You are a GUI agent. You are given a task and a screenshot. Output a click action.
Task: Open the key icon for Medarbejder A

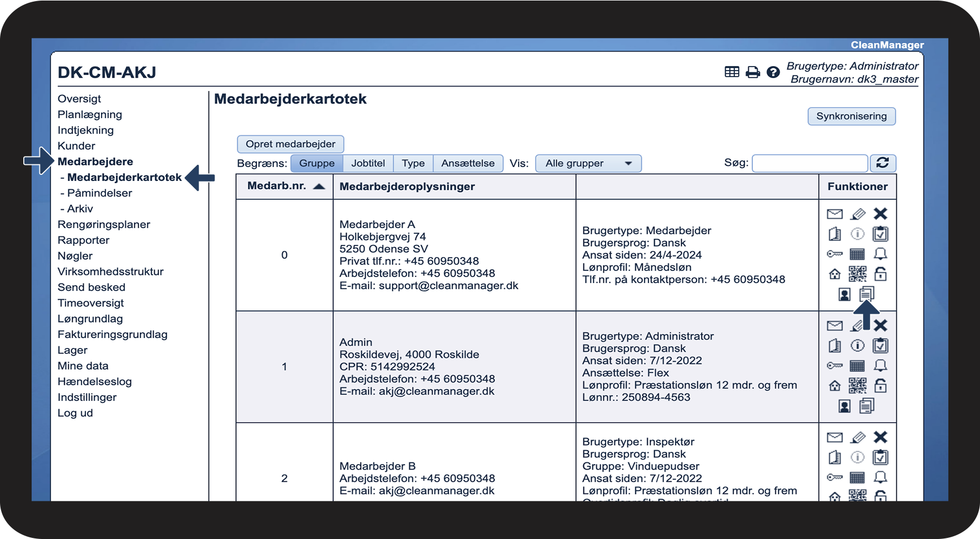click(x=835, y=254)
